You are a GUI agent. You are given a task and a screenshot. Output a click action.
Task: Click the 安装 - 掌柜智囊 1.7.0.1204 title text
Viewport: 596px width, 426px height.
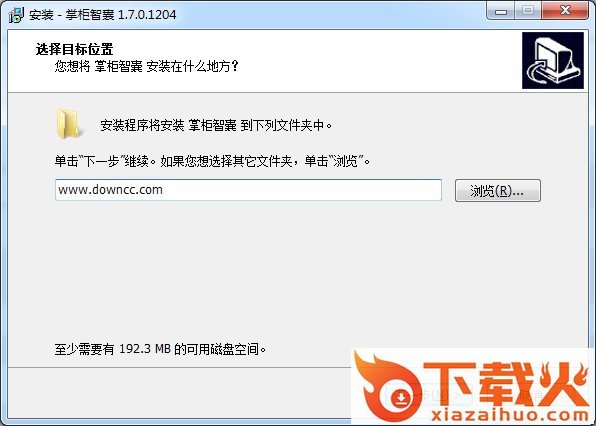click(x=102, y=15)
